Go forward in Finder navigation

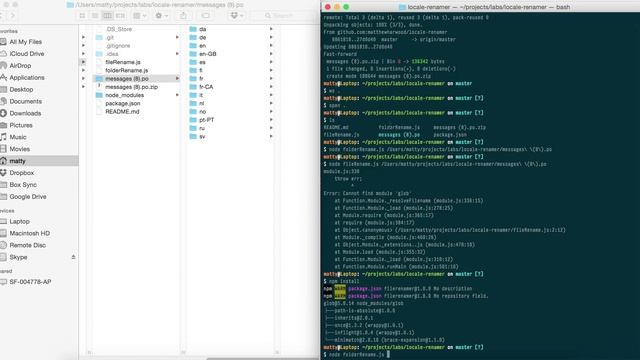(13, 16)
